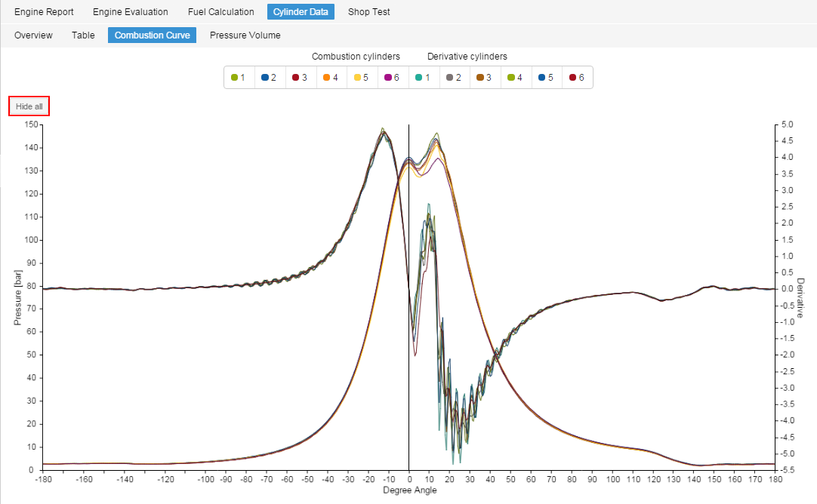
Task: Toggle combustion cylinder 2 in the legend
Action: pyautogui.click(x=270, y=77)
